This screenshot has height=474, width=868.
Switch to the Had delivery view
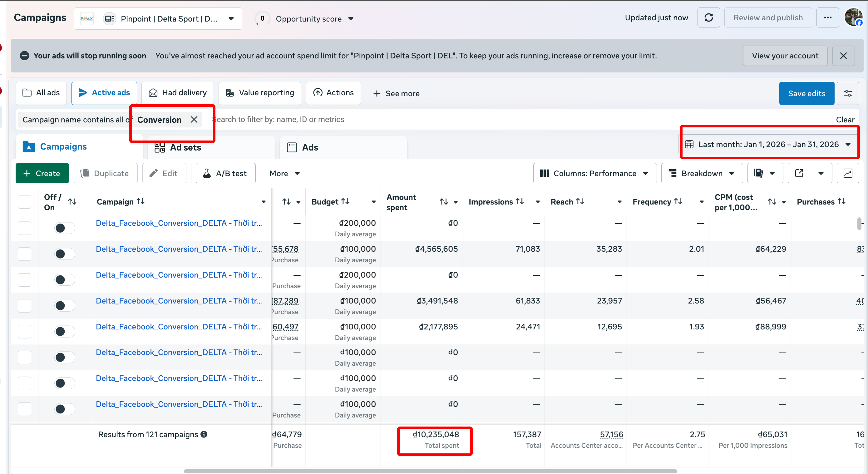point(178,93)
